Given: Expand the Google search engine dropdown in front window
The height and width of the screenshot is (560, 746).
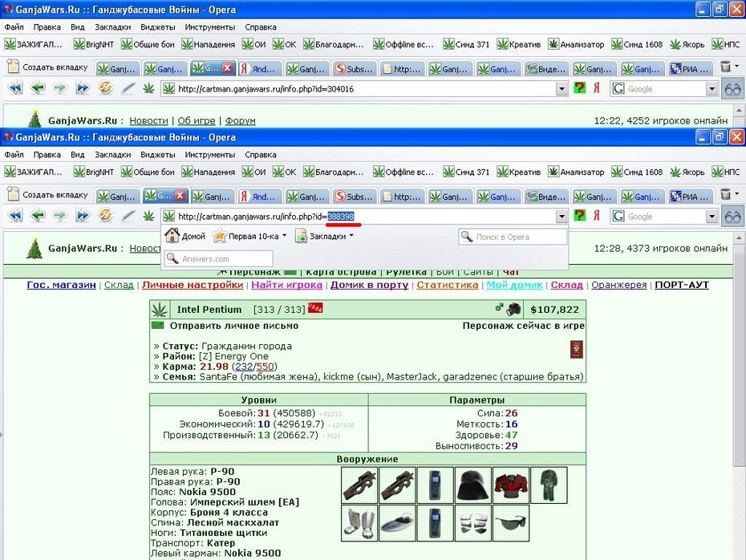Looking at the screenshot, I should click(712, 217).
